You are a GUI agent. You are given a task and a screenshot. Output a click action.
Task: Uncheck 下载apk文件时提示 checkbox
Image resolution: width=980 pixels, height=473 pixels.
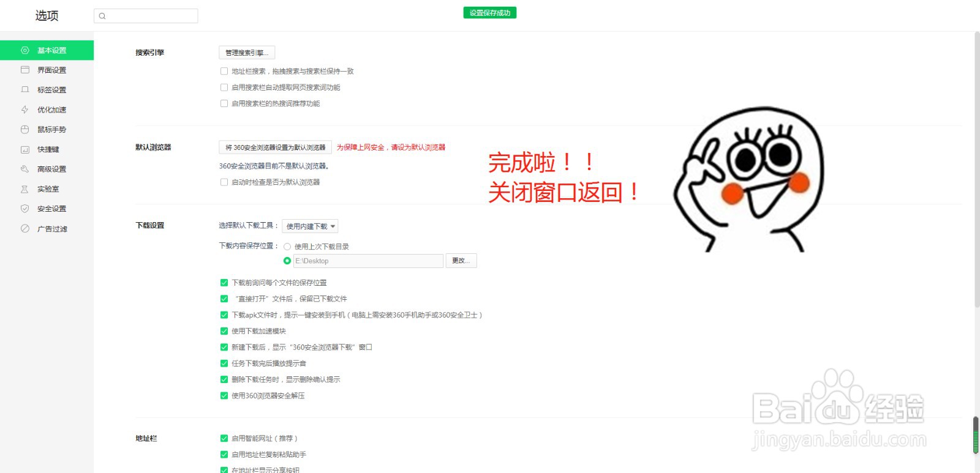click(x=224, y=315)
